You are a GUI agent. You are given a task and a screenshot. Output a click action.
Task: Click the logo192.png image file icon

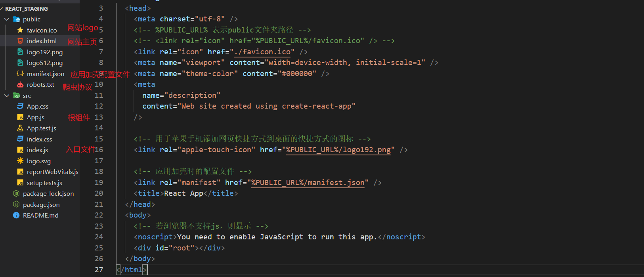coord(20,52)
